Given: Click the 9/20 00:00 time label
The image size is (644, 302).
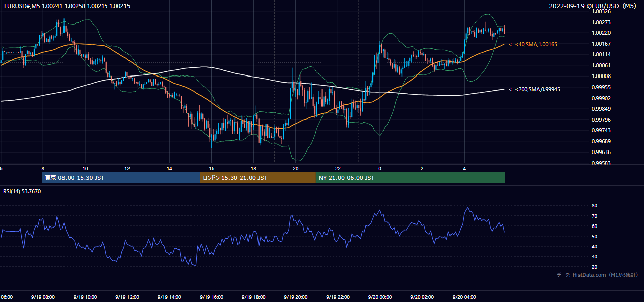Looking at the screenshot, I should [x=380, y=297].
